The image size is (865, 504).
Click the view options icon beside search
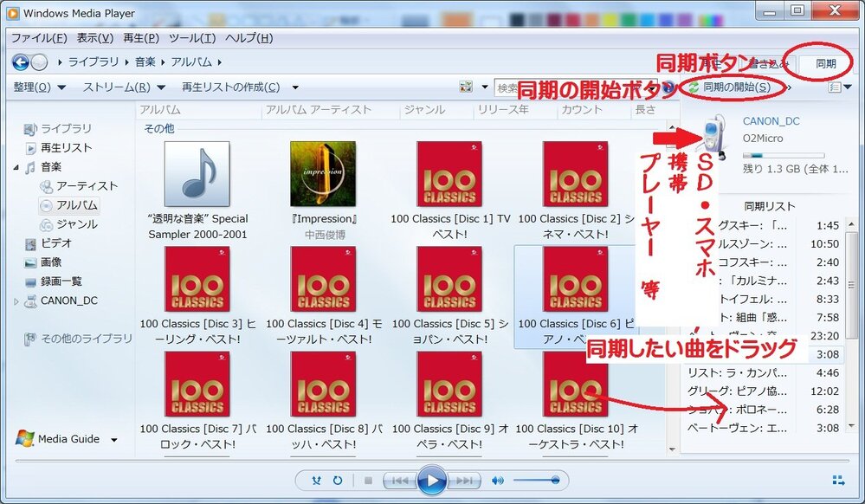tap(466, 87)
